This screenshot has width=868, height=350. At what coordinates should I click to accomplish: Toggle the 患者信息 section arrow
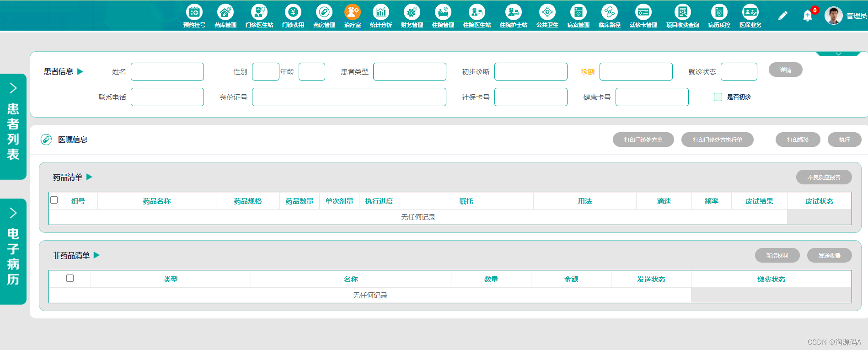tap(80, 71)
